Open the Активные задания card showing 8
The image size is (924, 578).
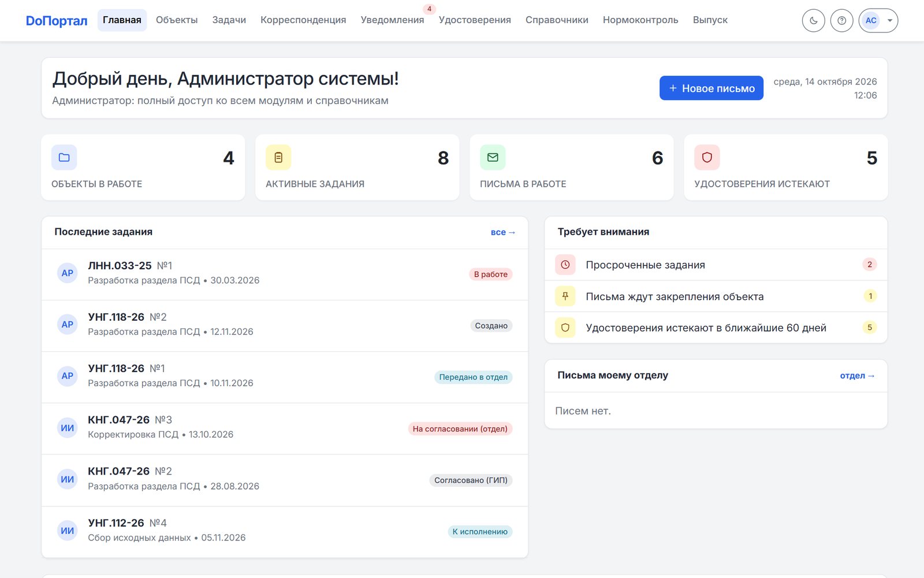pos(357,168)
